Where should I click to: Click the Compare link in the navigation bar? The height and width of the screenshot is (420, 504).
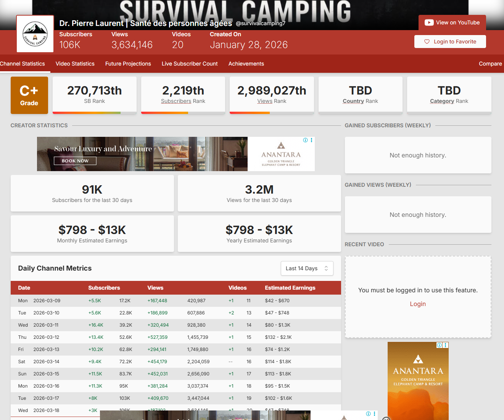490,64
